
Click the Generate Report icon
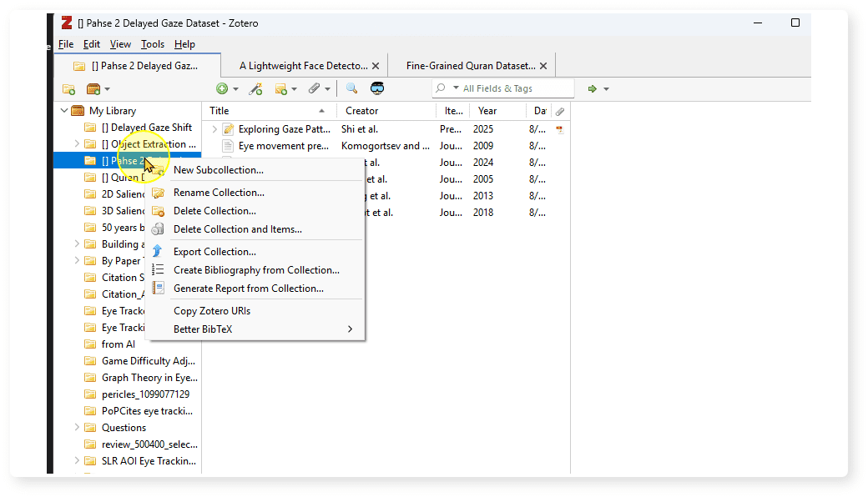coord(159,288)
